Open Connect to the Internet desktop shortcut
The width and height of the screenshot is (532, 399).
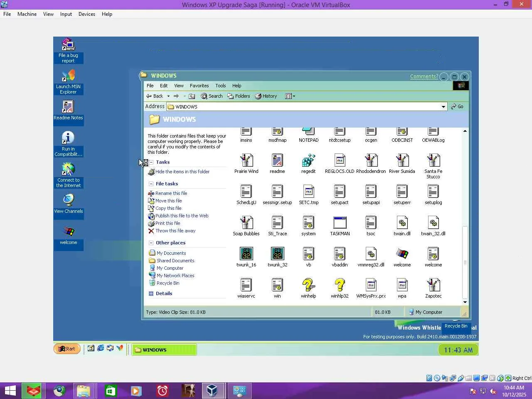click(68, 169)
